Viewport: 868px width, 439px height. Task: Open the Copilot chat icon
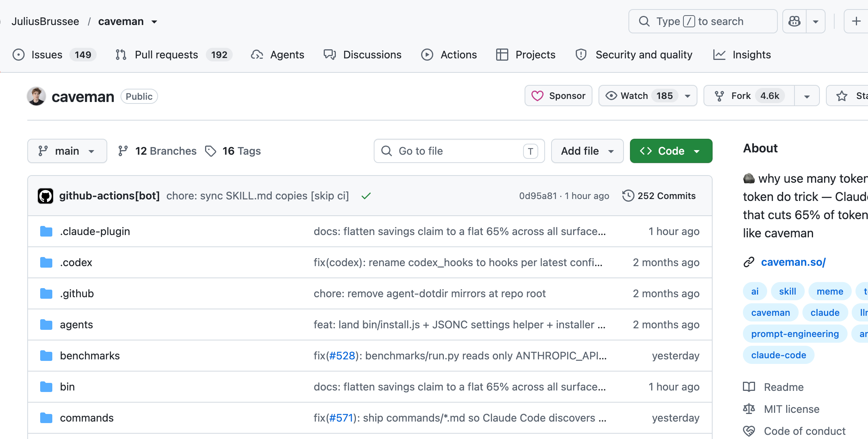coord(794,21)
